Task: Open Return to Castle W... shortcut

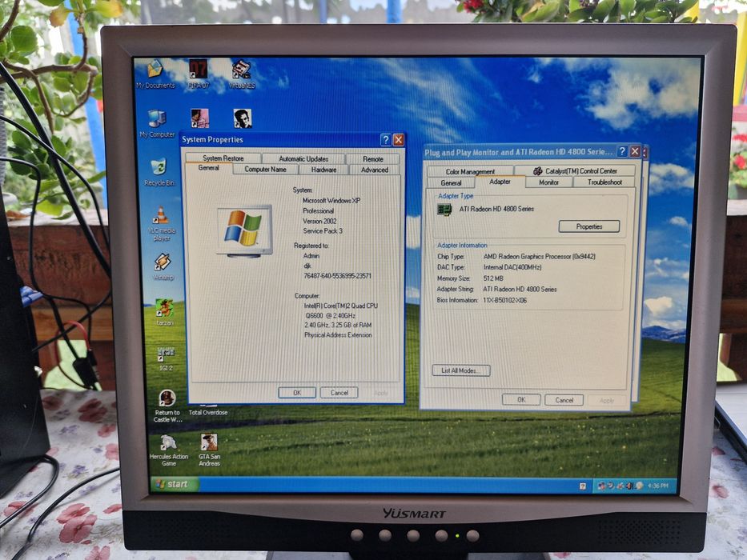Action: [167, 406]
